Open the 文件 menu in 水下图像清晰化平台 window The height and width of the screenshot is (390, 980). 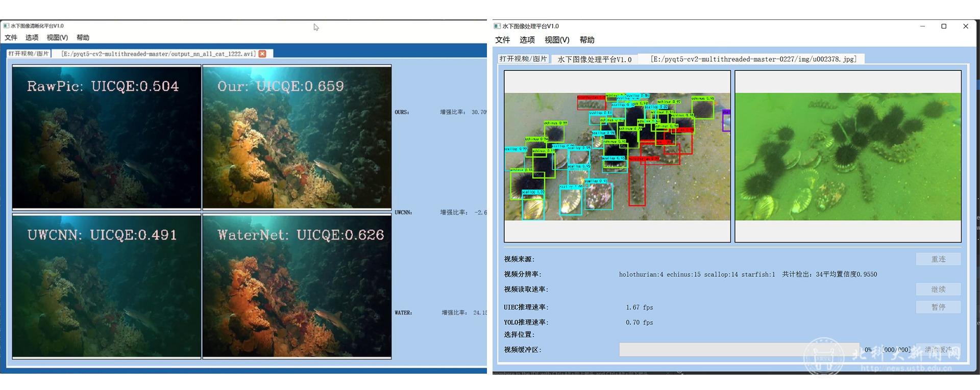click(11, 38)
